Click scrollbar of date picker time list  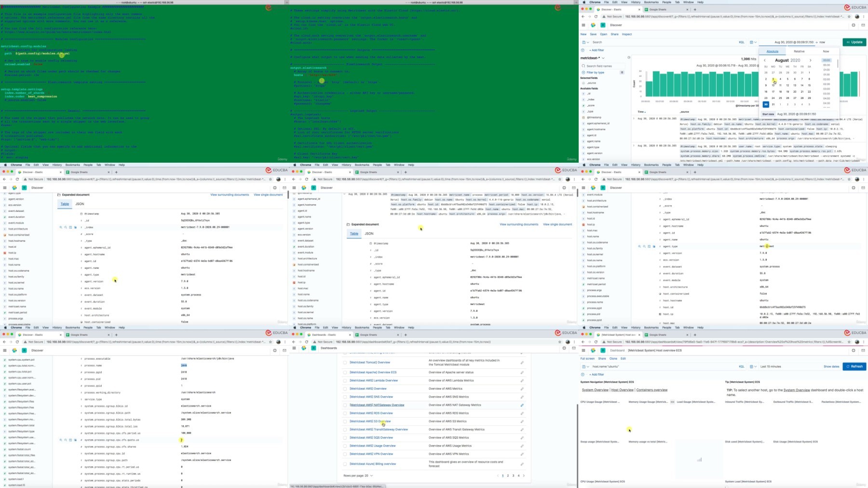pos(838,63)
